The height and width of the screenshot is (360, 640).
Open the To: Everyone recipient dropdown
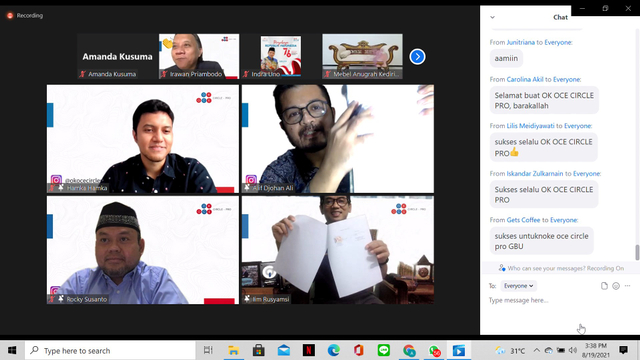pyautogui.click(x=518, y=286)
